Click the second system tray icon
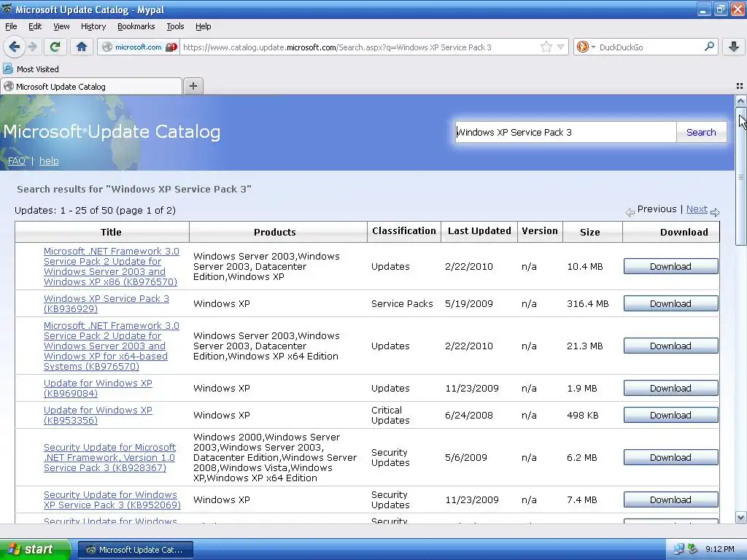Viewport: 747px width, 560px height. pos(692,549)
